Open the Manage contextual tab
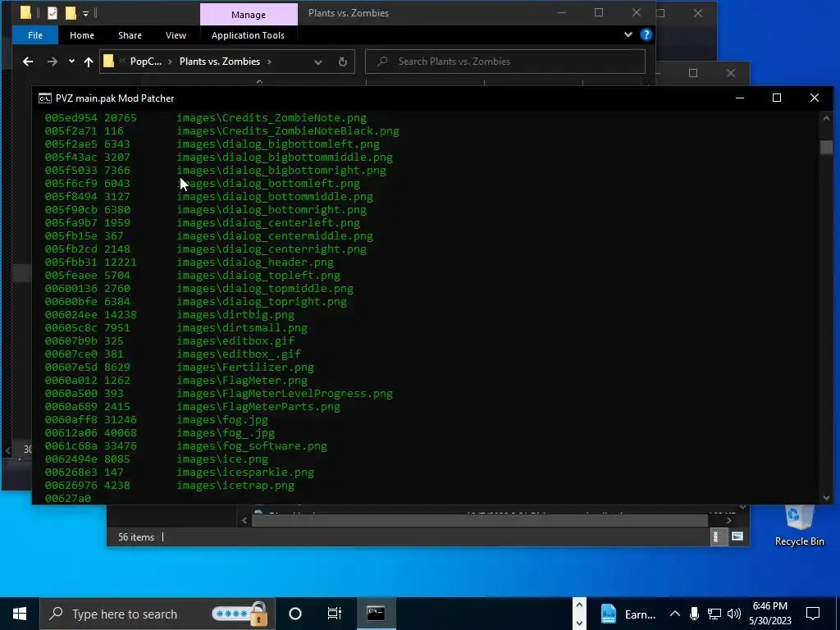Image resolution: width=840 pixels, height=630 pixels. tap(249, 15)
